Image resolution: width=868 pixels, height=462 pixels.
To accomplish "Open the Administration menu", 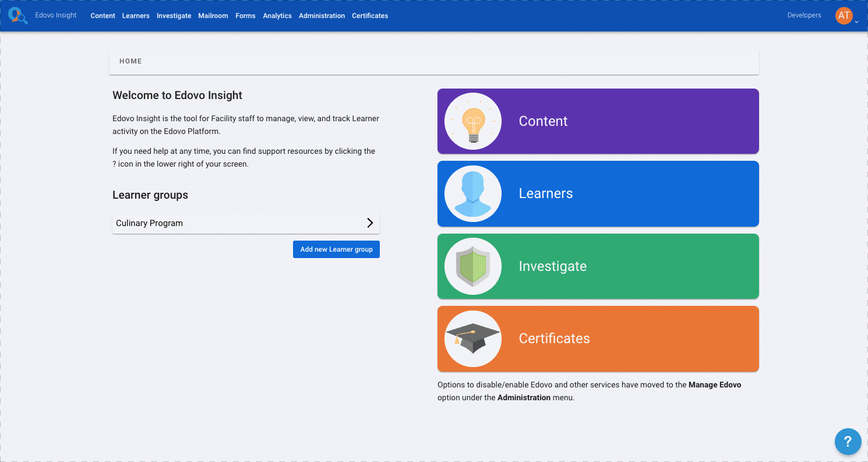I will pos(322,16).
